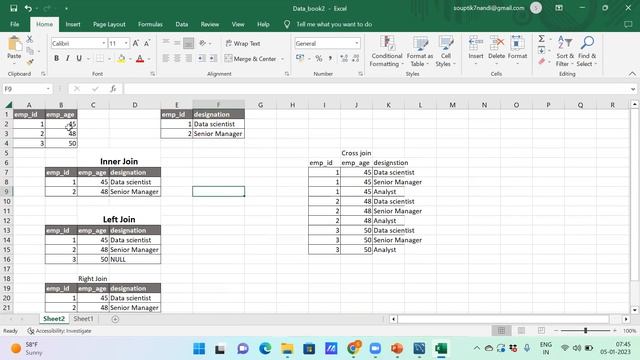Toggle center horizontal alignment
This screenshot has width=640, height=360.
[x=177, y=59]
